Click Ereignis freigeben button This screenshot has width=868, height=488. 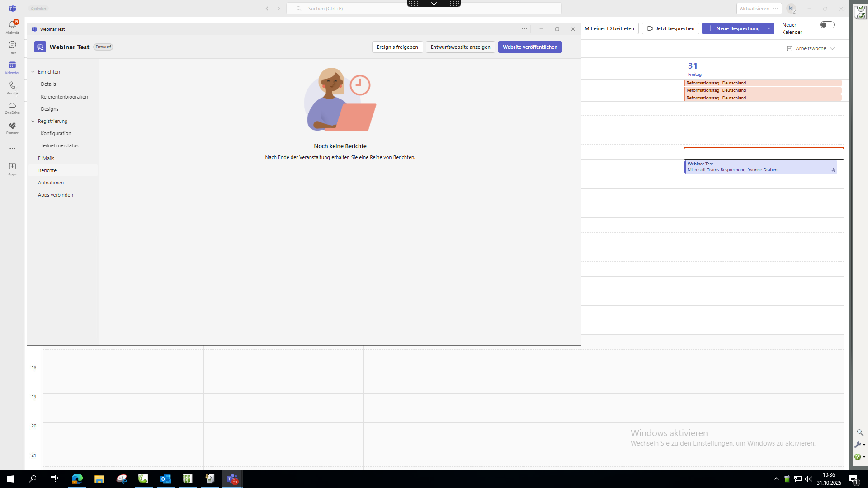pos(397,47)
